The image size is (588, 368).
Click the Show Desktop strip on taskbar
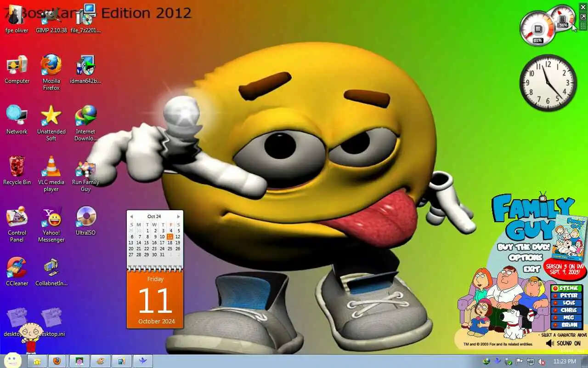pyautogui.click(x=585, y=361)
